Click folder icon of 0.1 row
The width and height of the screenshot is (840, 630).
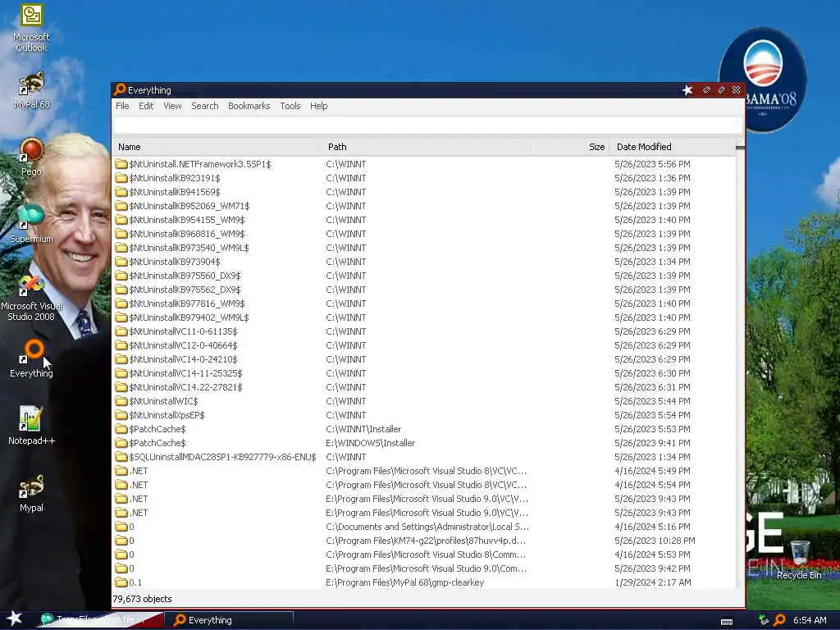121,582
